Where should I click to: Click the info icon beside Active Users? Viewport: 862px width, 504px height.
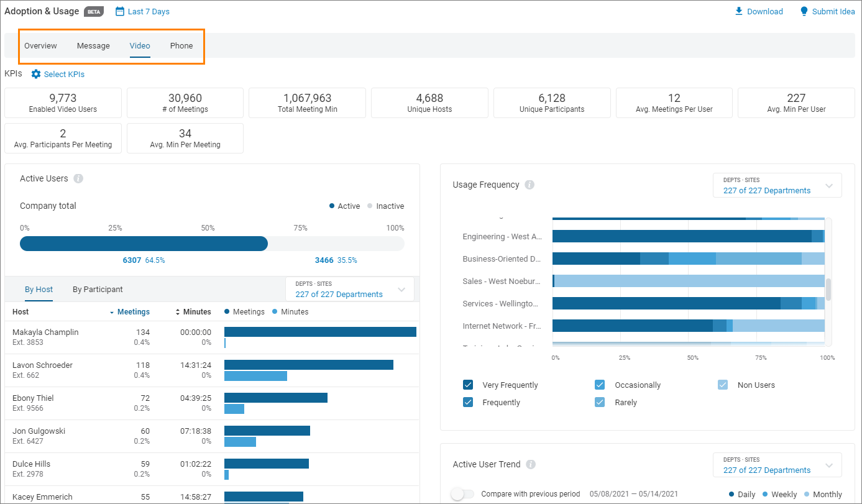(x=78, y=178)
